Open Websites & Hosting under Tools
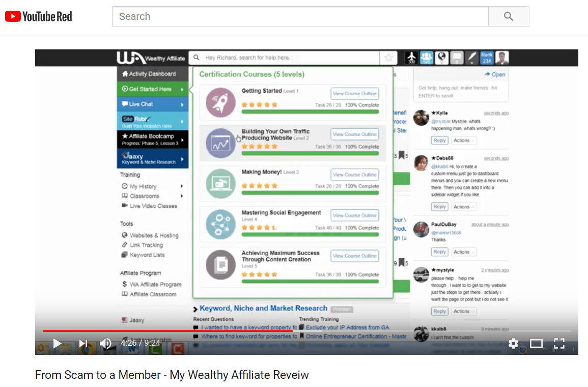Image resolution: width=588 pixels, height=387 pixels. tap(150, 235)
